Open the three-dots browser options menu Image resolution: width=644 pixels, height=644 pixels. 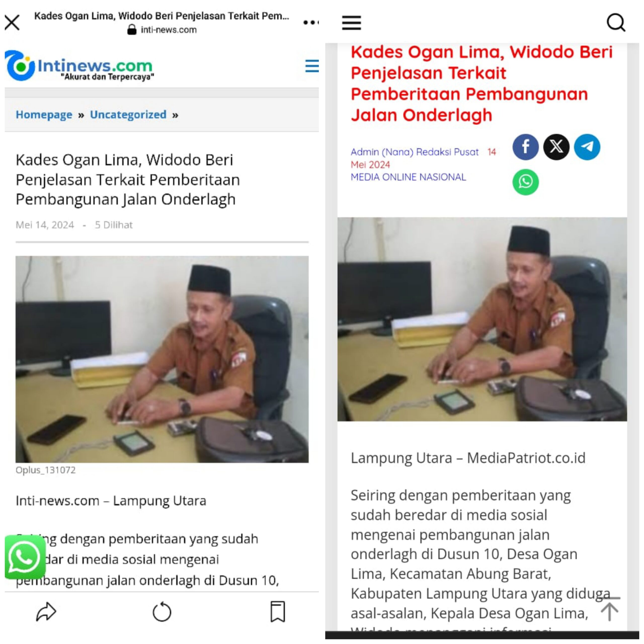(311, 23)
